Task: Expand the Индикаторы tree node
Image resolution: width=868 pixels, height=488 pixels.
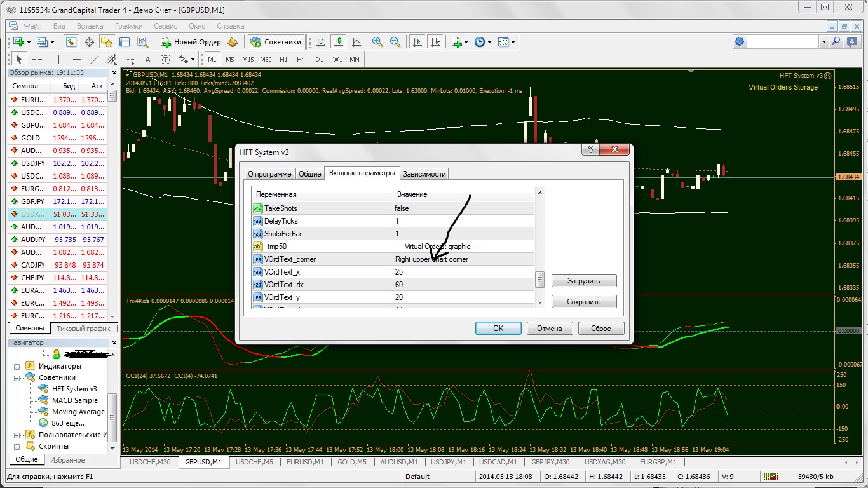Action: [x=17, y=366]
